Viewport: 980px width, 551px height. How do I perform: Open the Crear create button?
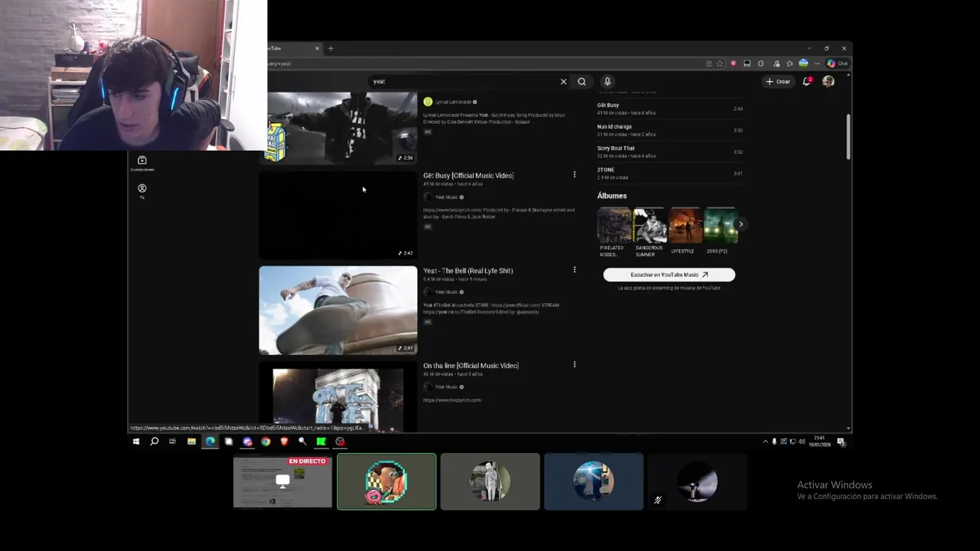coord(778,81)
